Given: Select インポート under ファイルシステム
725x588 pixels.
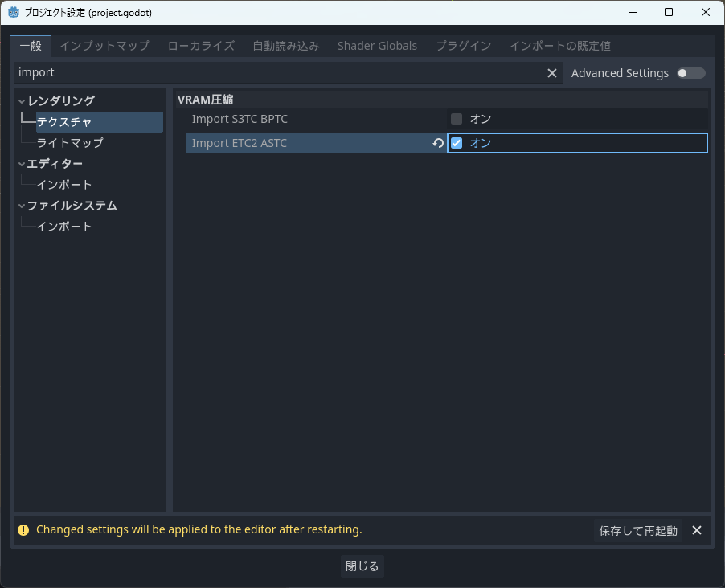Looking at the screenshot, I should (x=64, y=227).
